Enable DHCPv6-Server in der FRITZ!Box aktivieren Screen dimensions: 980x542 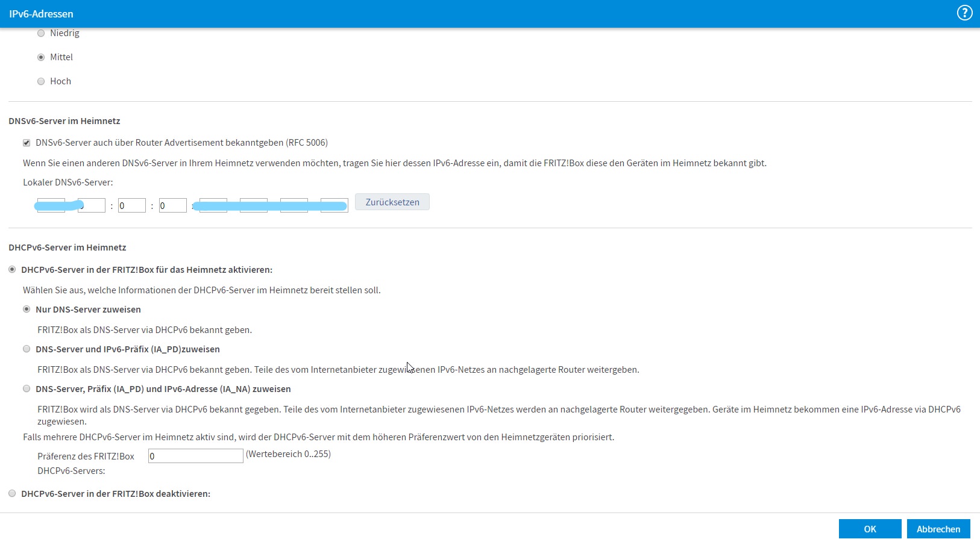[x=12, y=269]
